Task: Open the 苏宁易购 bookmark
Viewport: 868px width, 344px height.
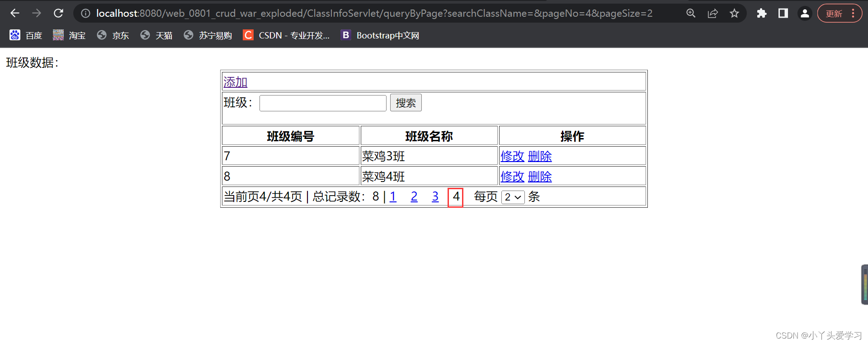Action: pos(208,35)
